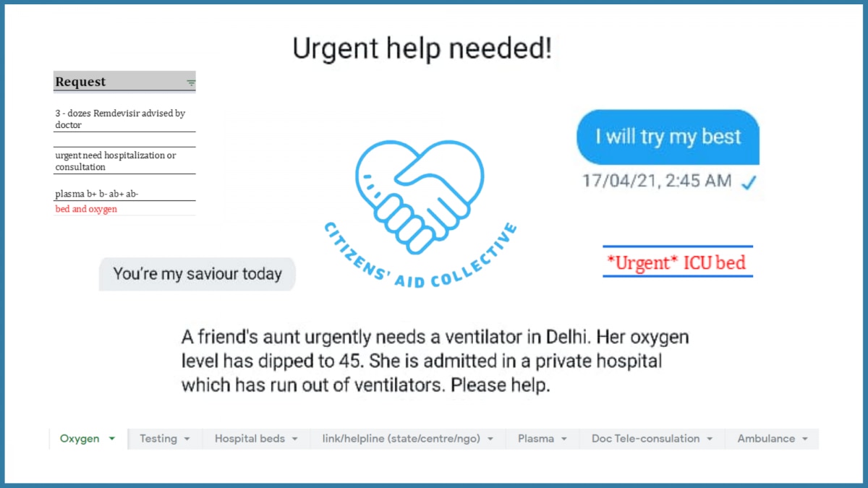The width and height of the screenshot is (868, 488).
Task: Click the "You're my saviour today" message
Action: pyautogui.click(x=197, y=274)
